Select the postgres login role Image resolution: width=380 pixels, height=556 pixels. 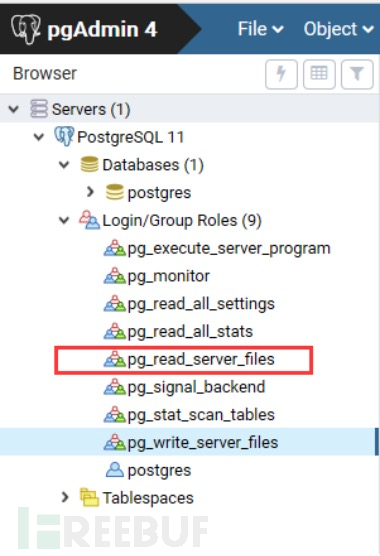[159, 471]
